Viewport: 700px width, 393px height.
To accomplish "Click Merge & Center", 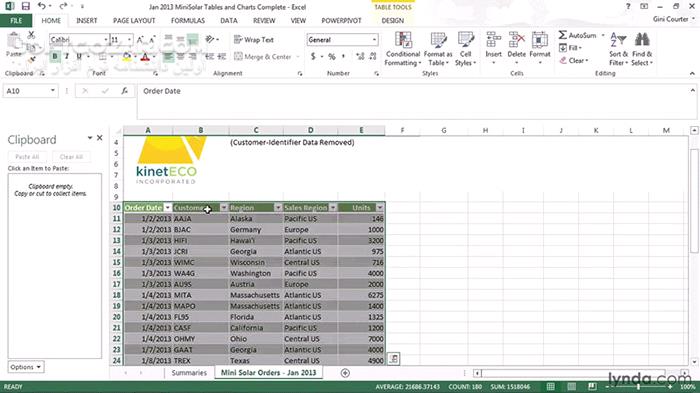I will tap(262, 57).
